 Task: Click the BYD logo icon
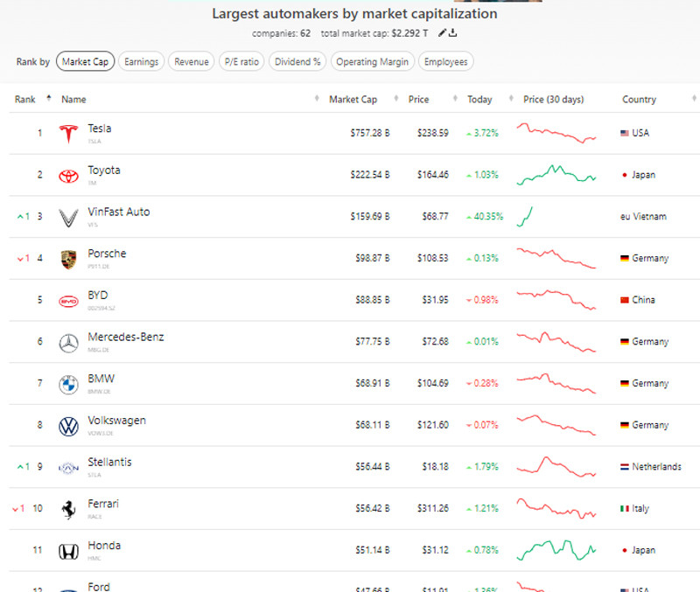point(68,301)
